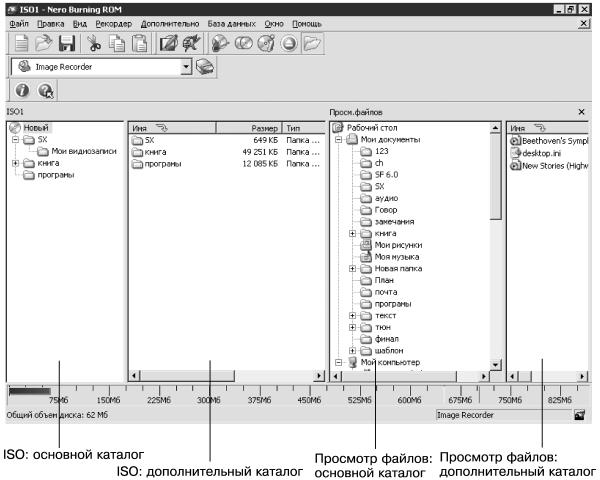Collapse the SX folder in ISO tree
The height and width of the screenshot is (480, 600).
pos(15,140)
